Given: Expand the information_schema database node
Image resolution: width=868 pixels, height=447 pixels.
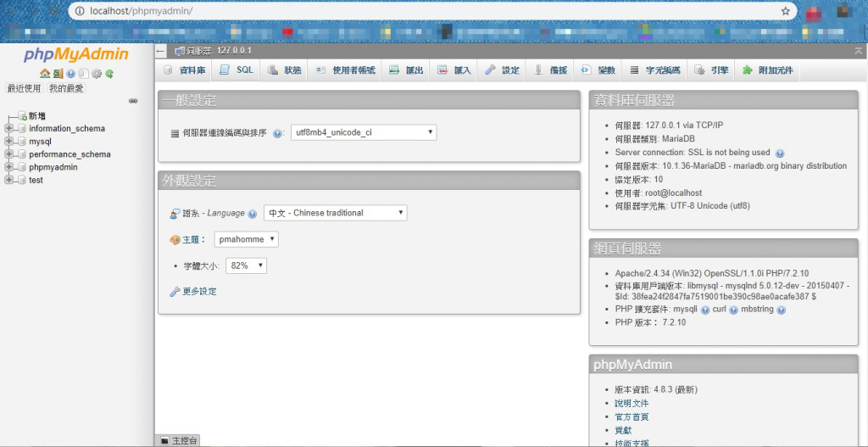Looking at the screenshot, I should (x=8, y=129).
